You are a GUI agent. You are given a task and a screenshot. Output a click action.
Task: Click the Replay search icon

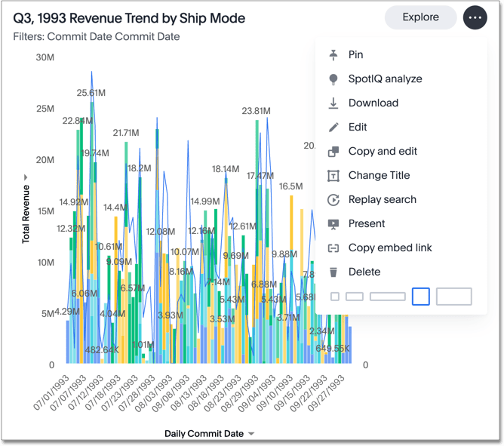[x=333, y=200]
